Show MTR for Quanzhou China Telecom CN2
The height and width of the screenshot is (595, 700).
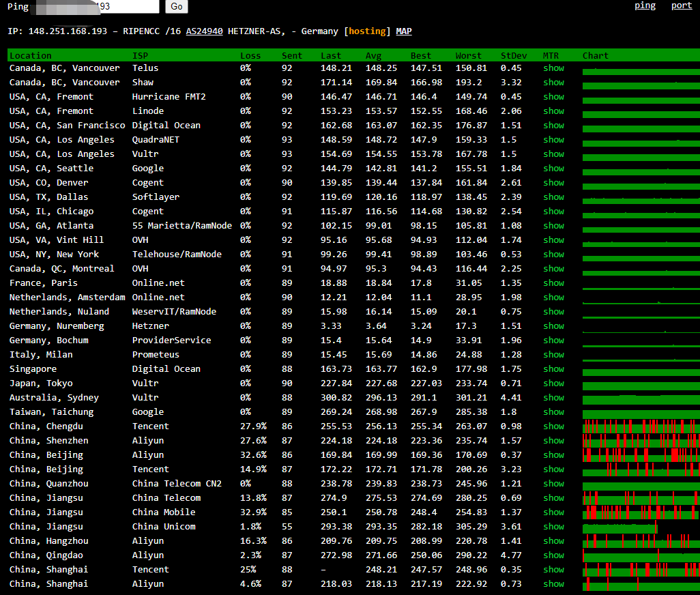(553, 483)
